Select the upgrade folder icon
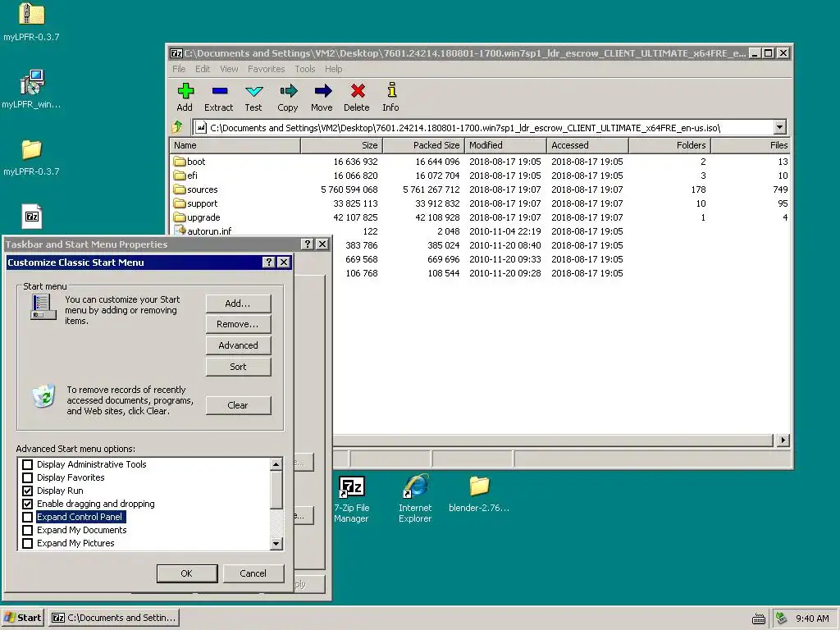 click(x=179, y=217)
